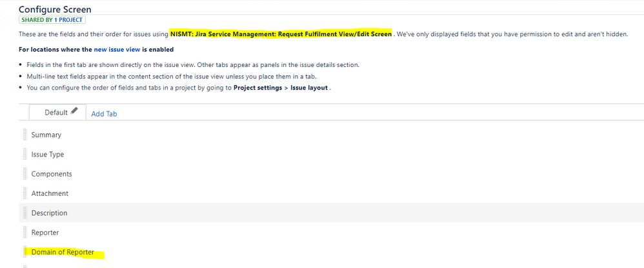Screen dimensions: 644x268
Task: Select the Summary field row
Action: 332,135
